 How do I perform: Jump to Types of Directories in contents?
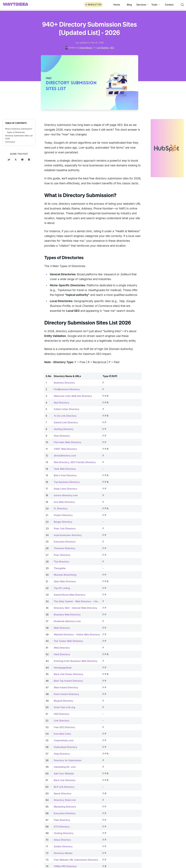[16, 132]
